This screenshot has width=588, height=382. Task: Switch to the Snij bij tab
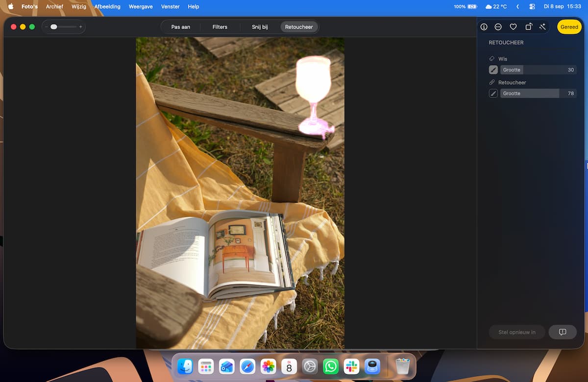click(x=260, y=27)
